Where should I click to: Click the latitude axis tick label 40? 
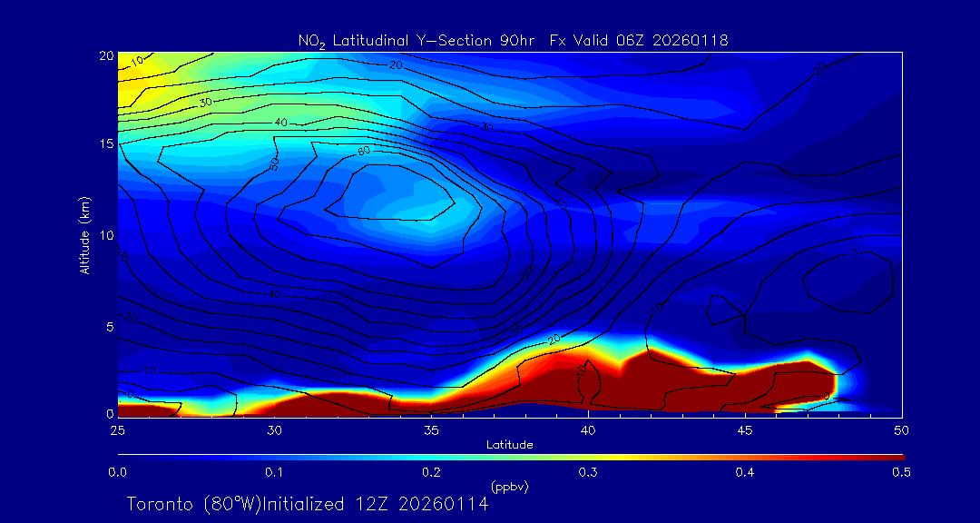(588, 431)
